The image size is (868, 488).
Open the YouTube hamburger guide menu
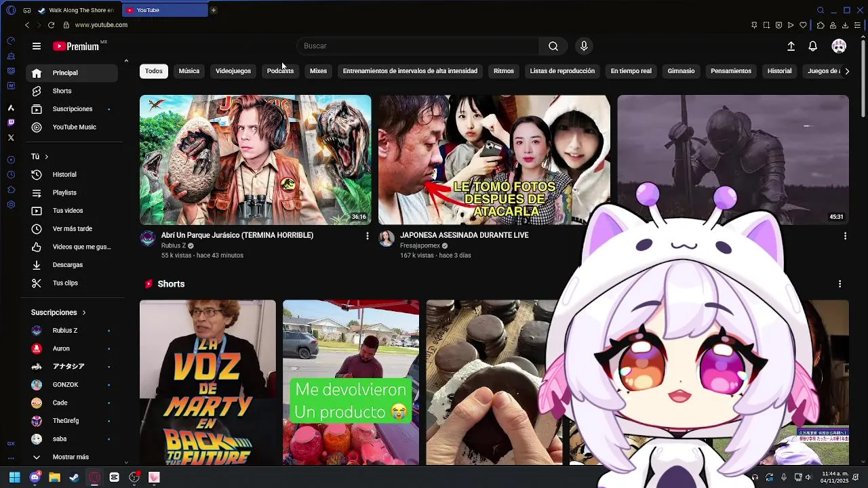37,46
